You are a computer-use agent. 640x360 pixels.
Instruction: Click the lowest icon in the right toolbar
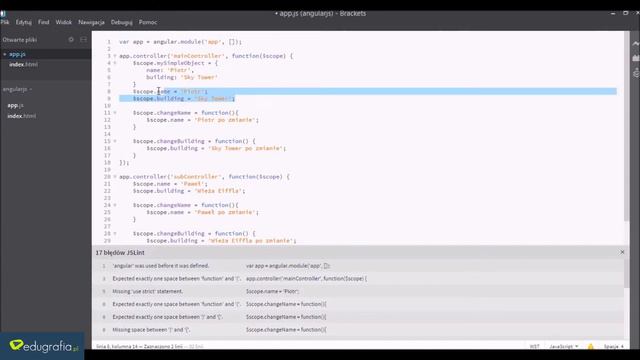636,73
